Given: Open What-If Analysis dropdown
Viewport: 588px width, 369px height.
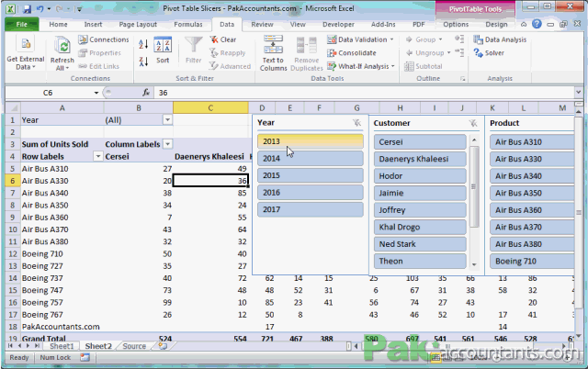Looking at the screenshot, I should [393, 66].
